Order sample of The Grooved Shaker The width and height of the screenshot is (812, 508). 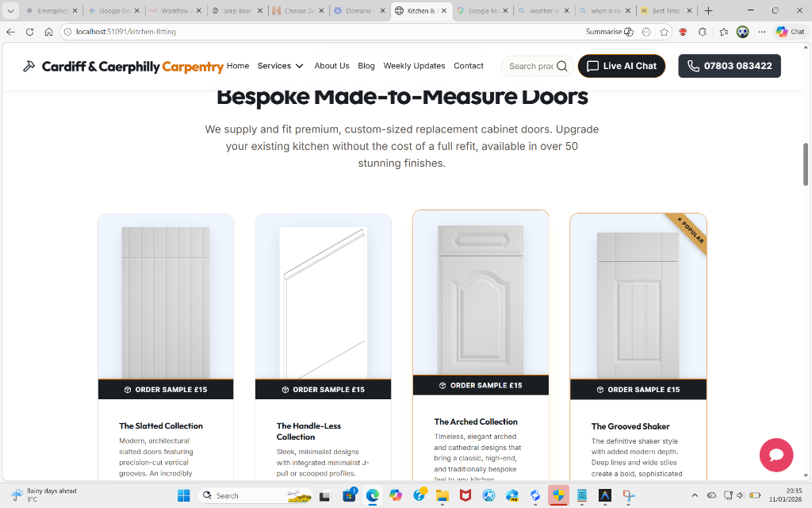638,390
